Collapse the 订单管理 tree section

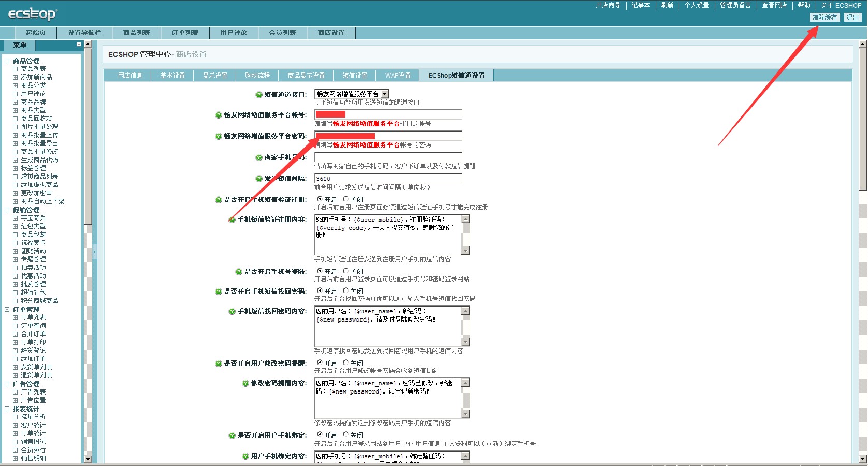click(x=7, y=309)
